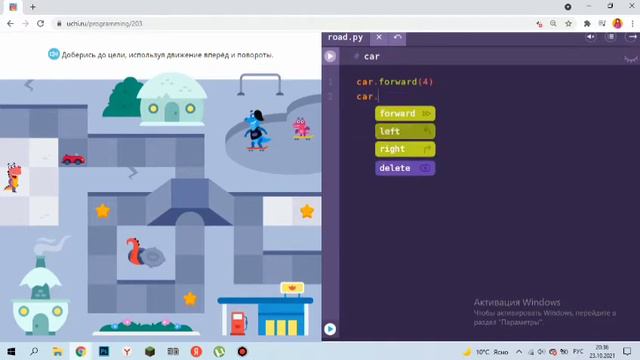
Task: Click the arrow icon at the editor's top right
Action: coord(632,37)
